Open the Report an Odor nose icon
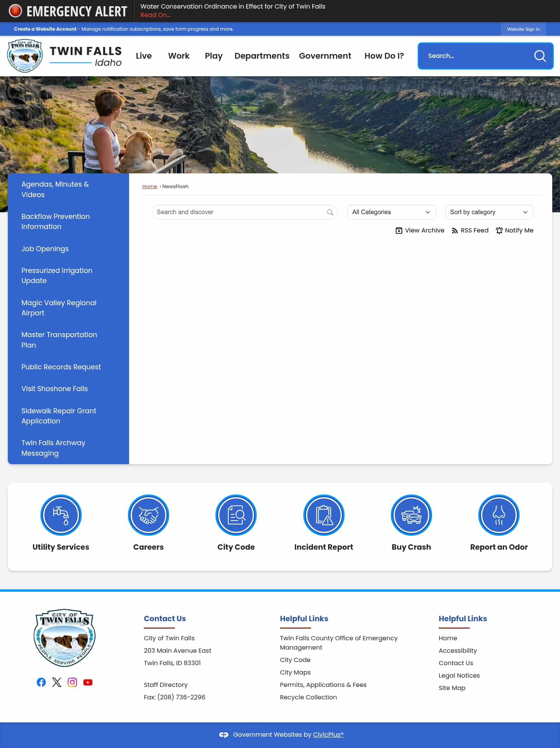560x748 pixels. pyautogui.click(x=499, y=515)
